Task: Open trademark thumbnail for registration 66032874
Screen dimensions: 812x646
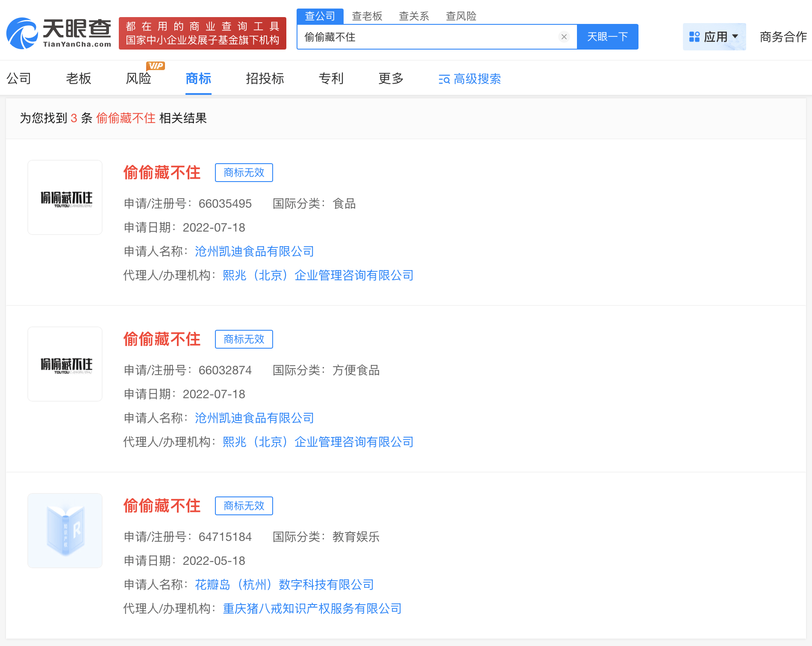Action: [65, 364]
